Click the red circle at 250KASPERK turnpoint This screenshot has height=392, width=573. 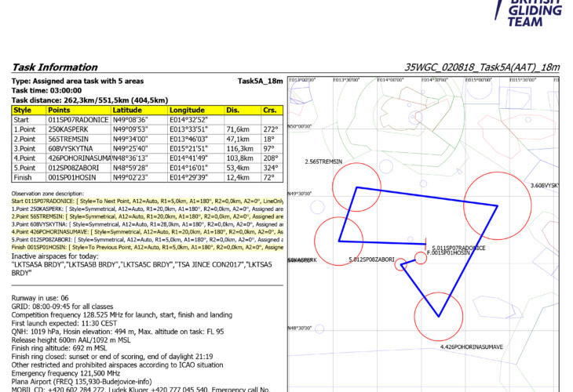pyautogui.click(x=339, y=241)
